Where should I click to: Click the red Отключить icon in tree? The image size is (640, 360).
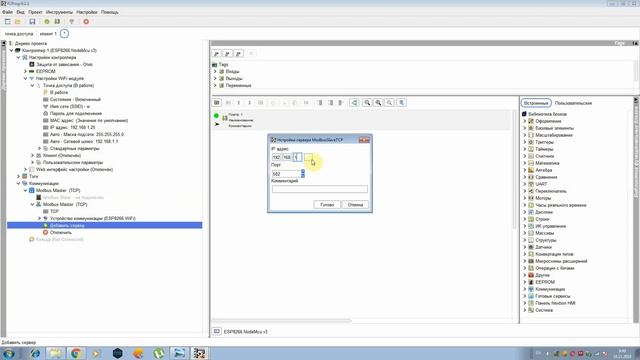coord(45,232)
